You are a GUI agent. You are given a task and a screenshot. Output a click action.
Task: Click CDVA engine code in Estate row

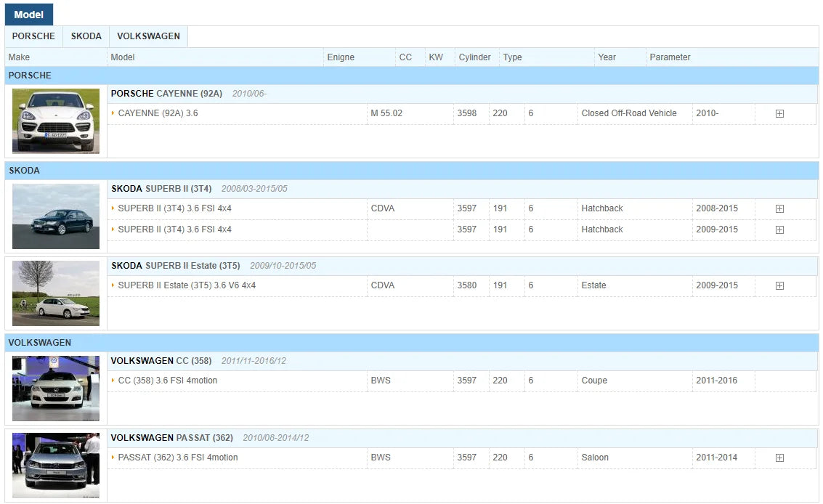pos(383,285)
